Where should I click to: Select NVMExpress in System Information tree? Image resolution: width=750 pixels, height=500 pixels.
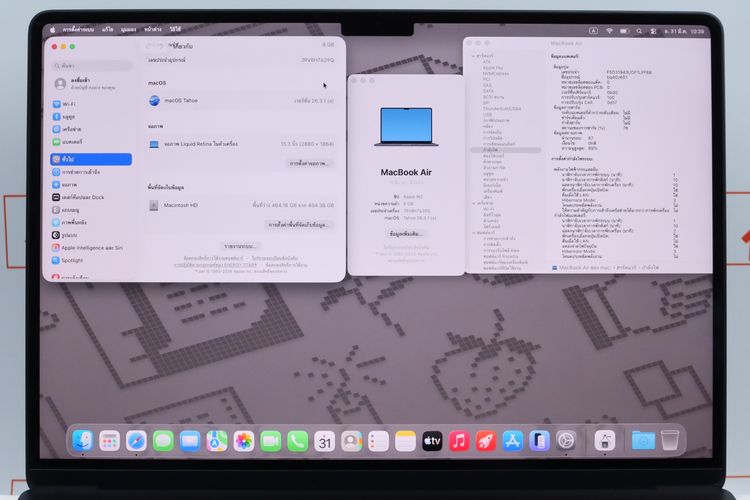(496, 74)
